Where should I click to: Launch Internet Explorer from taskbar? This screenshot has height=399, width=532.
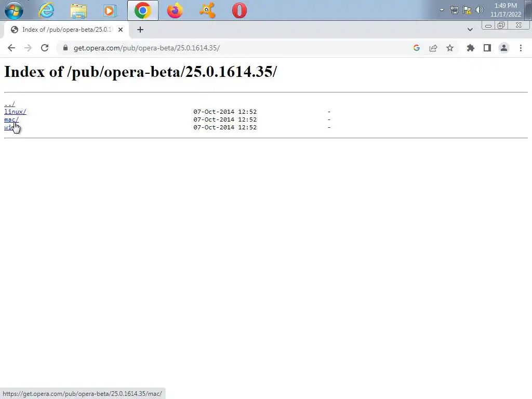(x=46, y=10)
